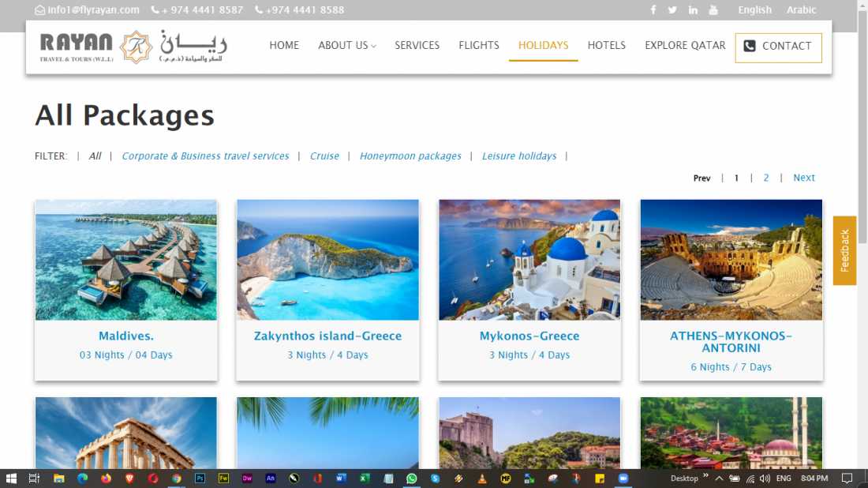Open the Facebook social icon

point(653,10)
